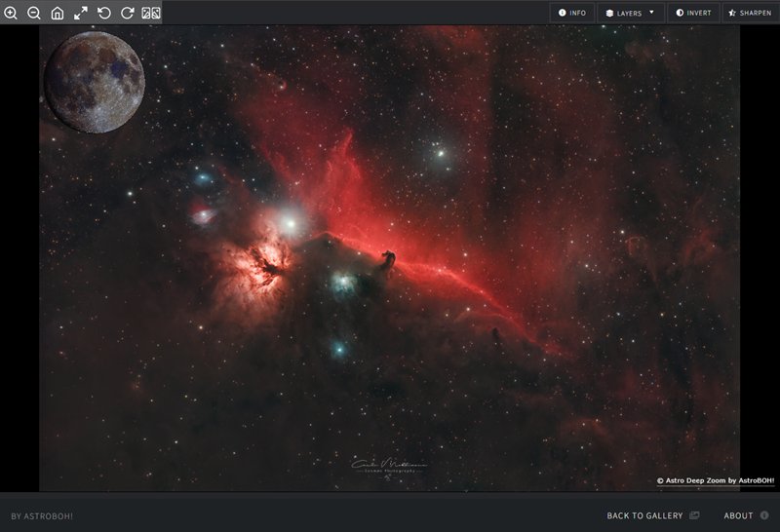Viewport: 780px width, 532px height.
Task: Zoom in on the nebula image
Action: [x=11, y=13]
